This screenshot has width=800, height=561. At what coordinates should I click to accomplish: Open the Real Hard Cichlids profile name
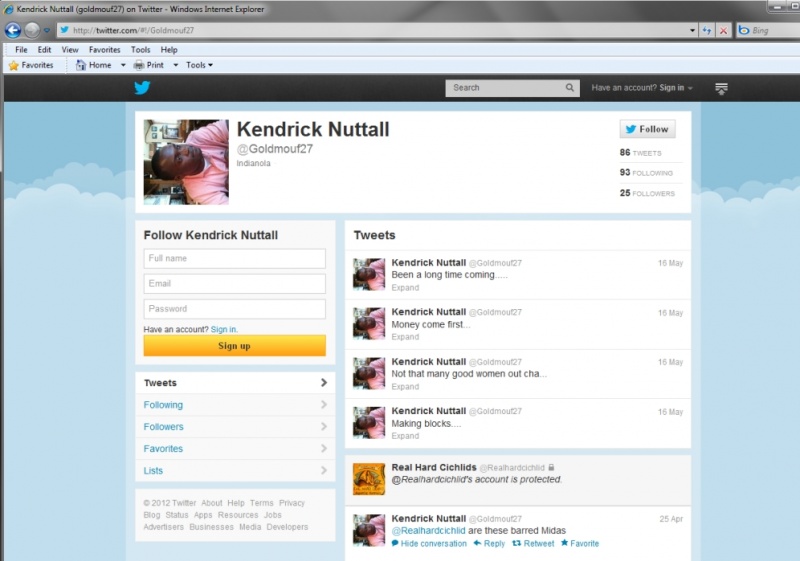[434, 467]
